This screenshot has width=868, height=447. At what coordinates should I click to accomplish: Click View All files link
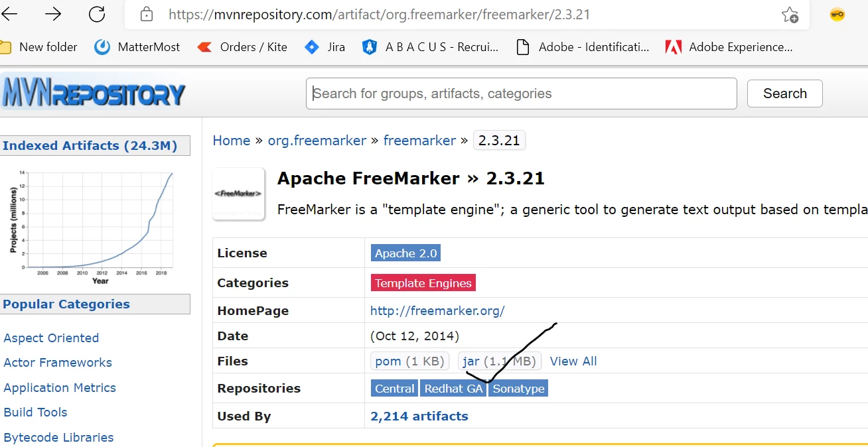(x=573, y=361)
